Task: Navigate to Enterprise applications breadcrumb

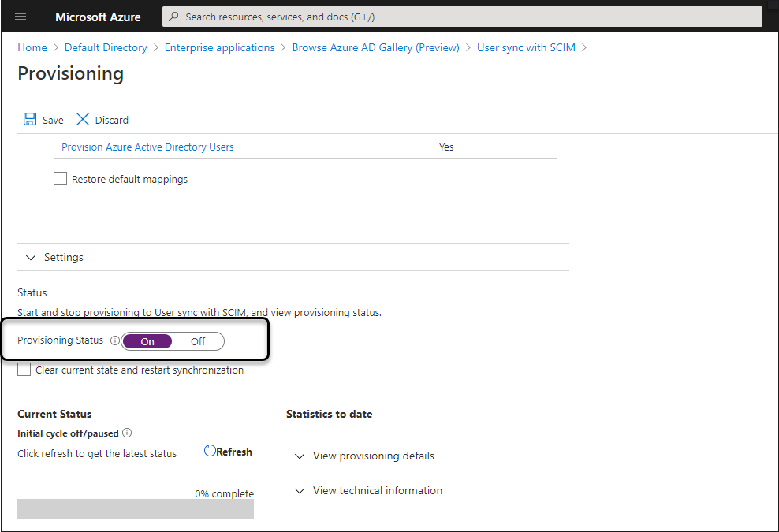Action: (x=220, y=48)
